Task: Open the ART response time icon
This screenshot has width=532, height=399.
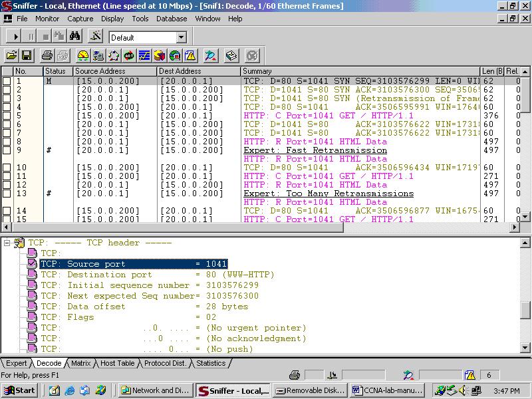Action: pos(129,56)
